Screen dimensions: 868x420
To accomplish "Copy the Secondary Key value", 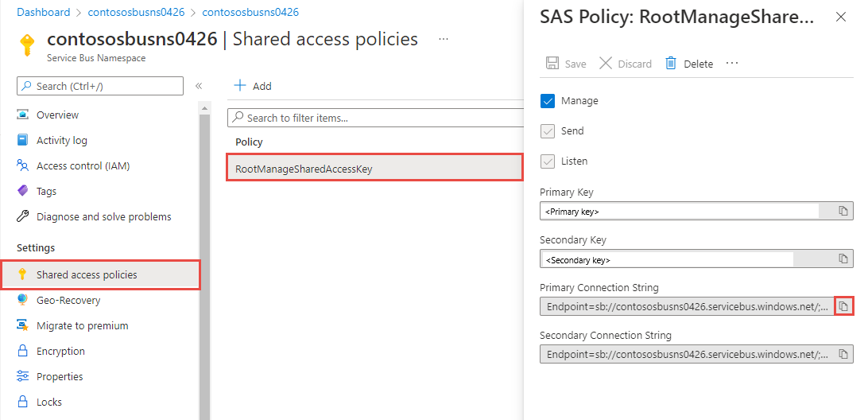I will (843, 259).
